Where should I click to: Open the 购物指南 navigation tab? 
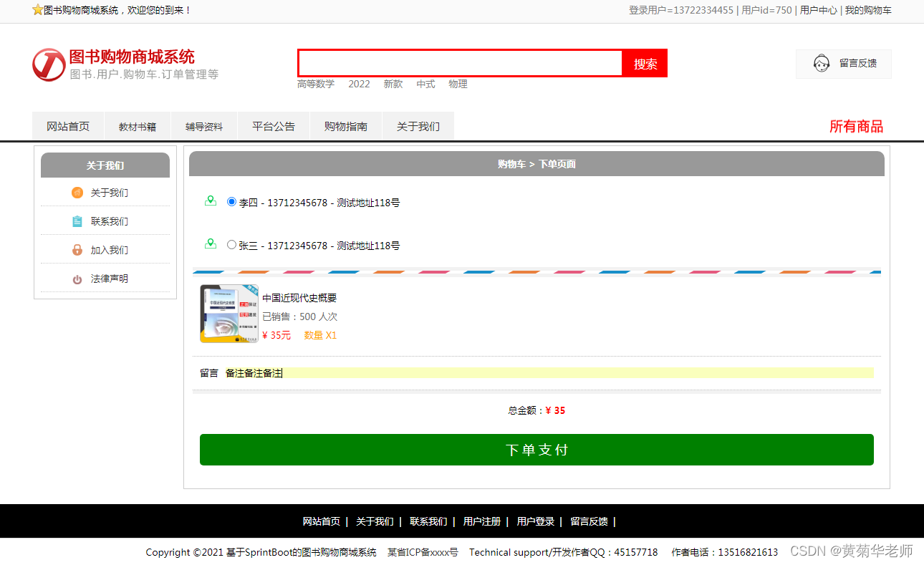coord(346,127)
